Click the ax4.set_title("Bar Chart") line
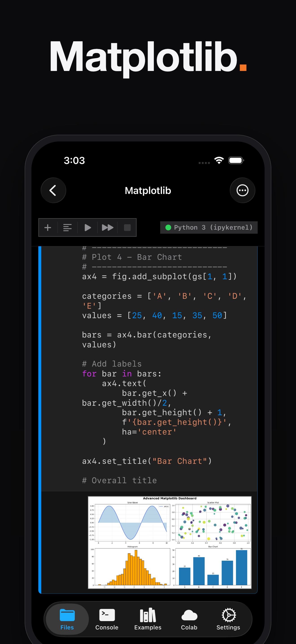 point(147,461)
